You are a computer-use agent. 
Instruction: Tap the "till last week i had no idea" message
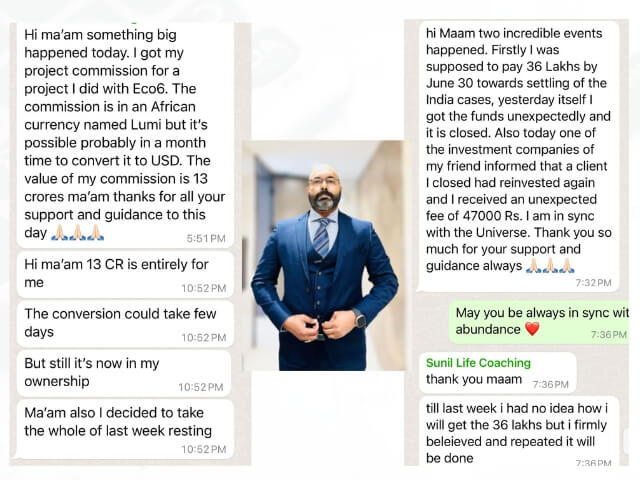point(519,431)
